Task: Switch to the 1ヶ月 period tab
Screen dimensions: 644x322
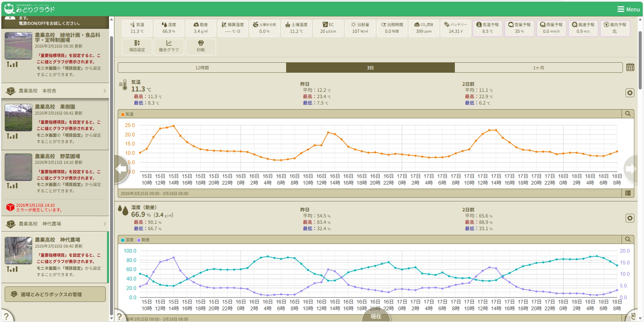Action: [x=538, y=68]
